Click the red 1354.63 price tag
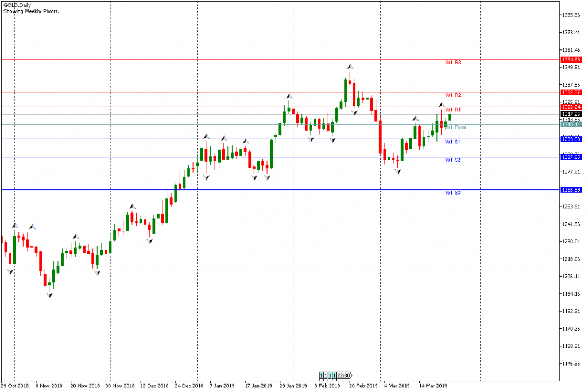Screen dimensions: 588x392 (572, 60)
